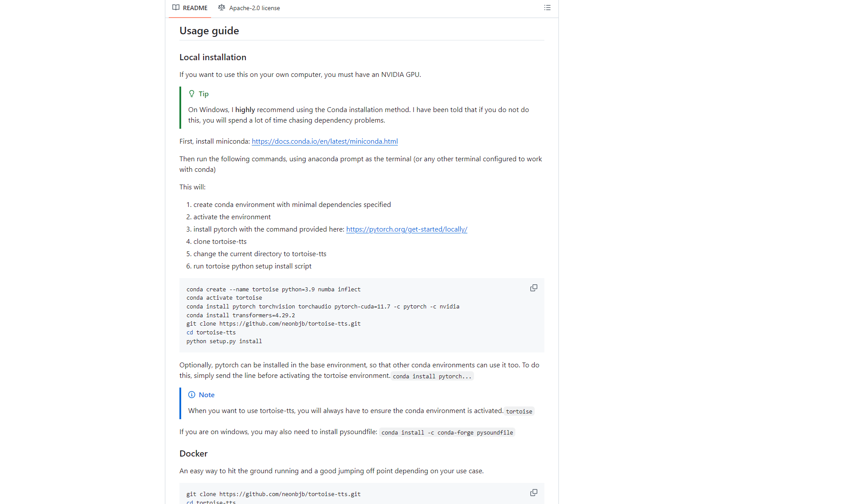Open the Apache-2.0 license tab
The image size is (868, 504).
click(x=254, y=8)
